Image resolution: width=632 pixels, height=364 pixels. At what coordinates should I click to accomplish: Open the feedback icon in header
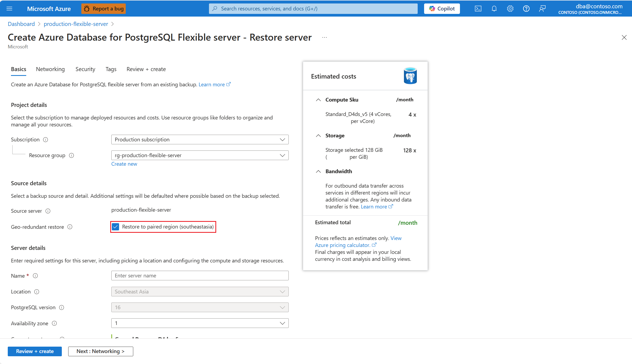(542, 9)
